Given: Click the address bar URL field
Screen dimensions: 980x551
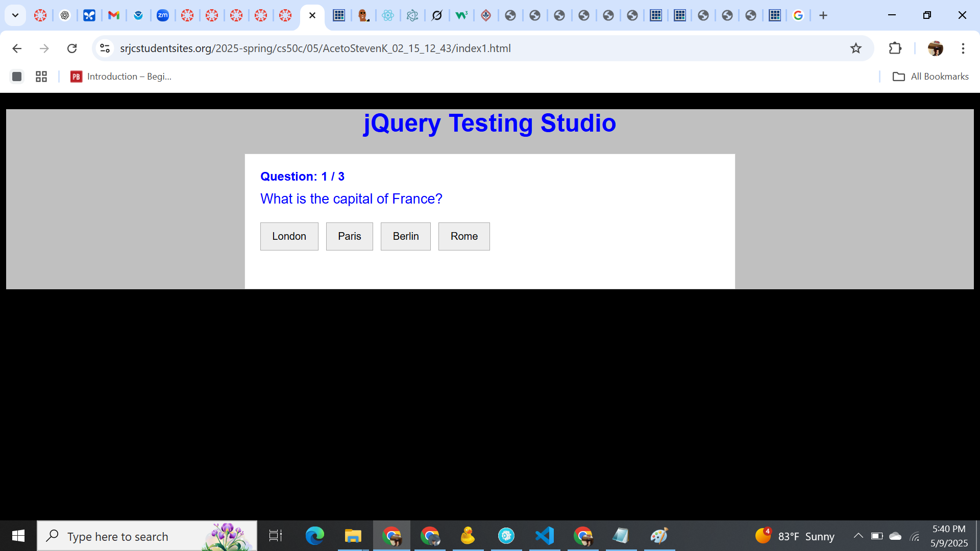Looking at the screenshot, I should [x=459, y=48].
